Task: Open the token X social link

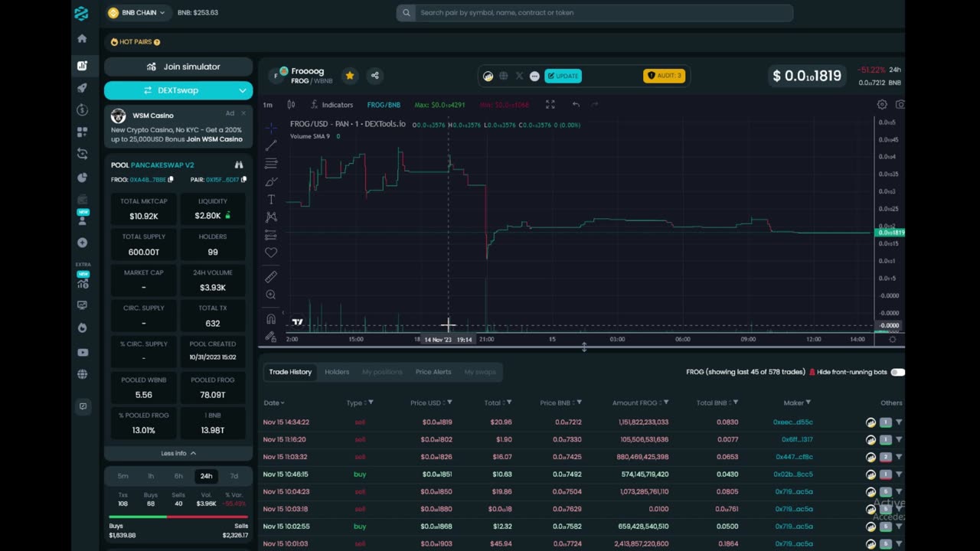Action: (x=519, y=76)
